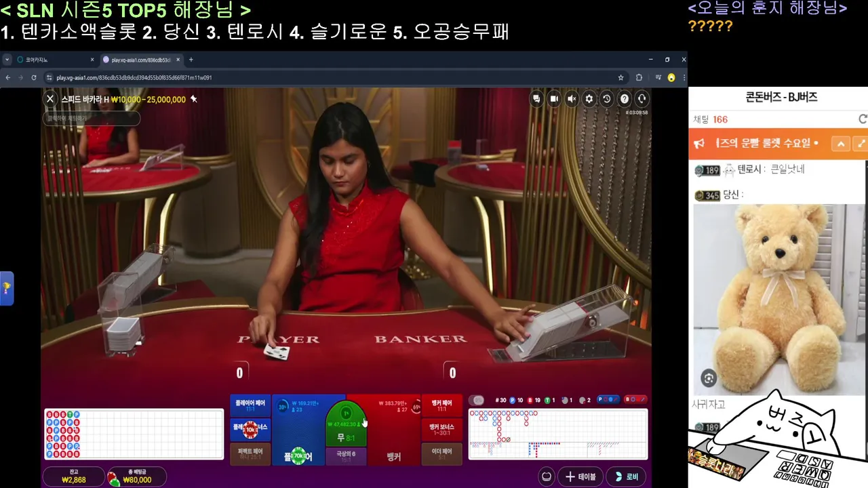Return to the lobby with 로비 button

626,476
